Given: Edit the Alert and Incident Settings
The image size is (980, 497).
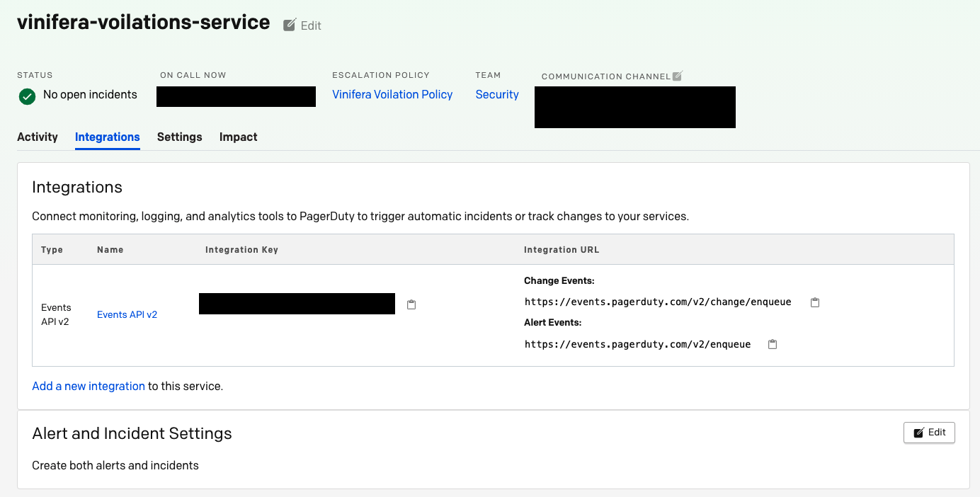Looking at the screenshot, I should click(929, 433).
